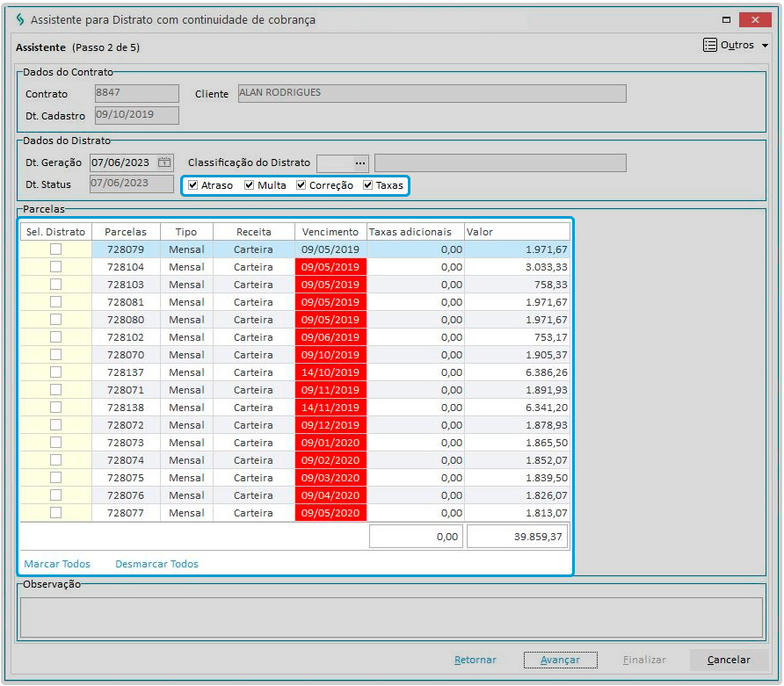The image size is (784, 686).
Task: Click inside the Observação text area
Action: click(390, 617)
